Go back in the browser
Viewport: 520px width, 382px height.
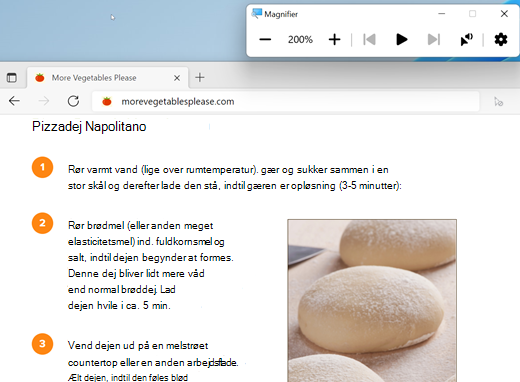14,101
